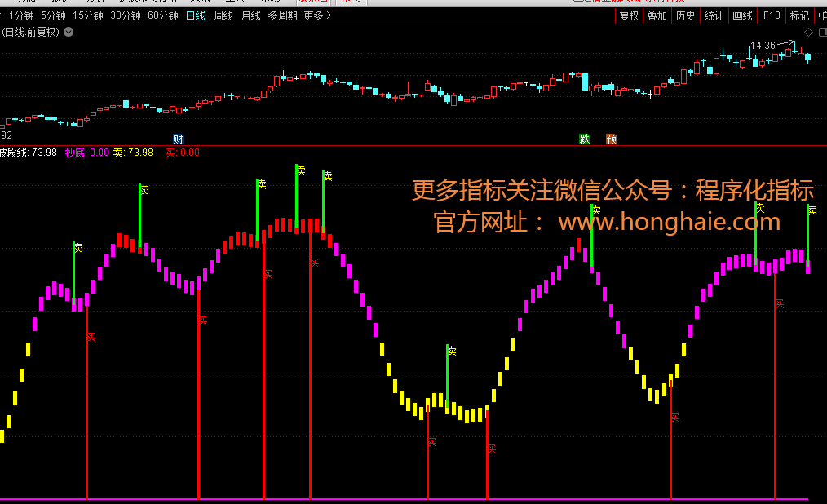Expand the 更多 periods list

click(x=316, y=15)
